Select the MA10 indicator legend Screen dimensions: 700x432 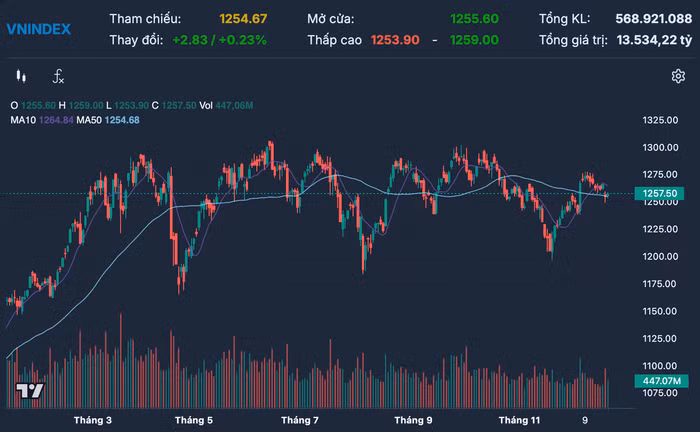23,120
